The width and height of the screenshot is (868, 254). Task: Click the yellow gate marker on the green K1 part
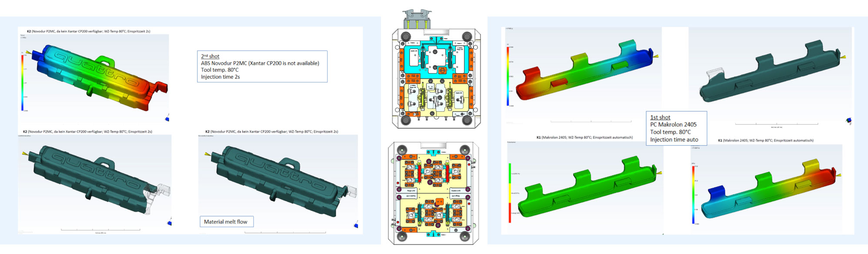pyautogui.click(x=659, y=173)
